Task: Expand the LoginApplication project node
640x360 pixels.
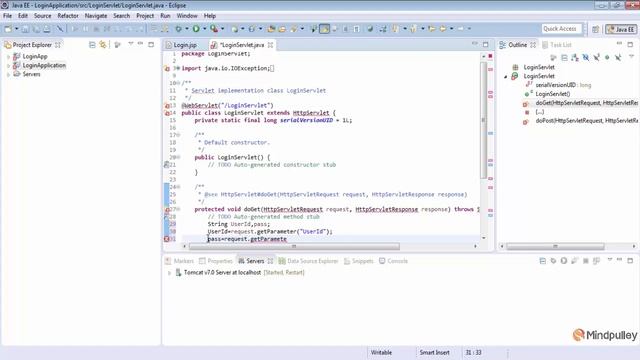Action: (9, 65)
